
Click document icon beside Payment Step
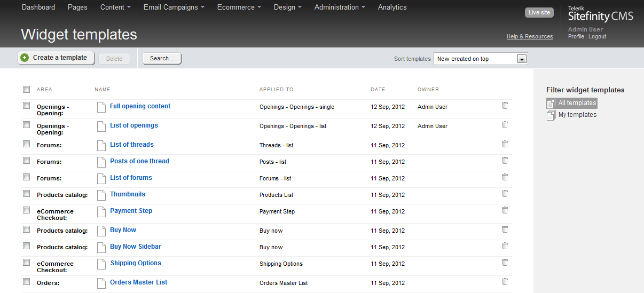pyautogui.click(x=101, y=212)
